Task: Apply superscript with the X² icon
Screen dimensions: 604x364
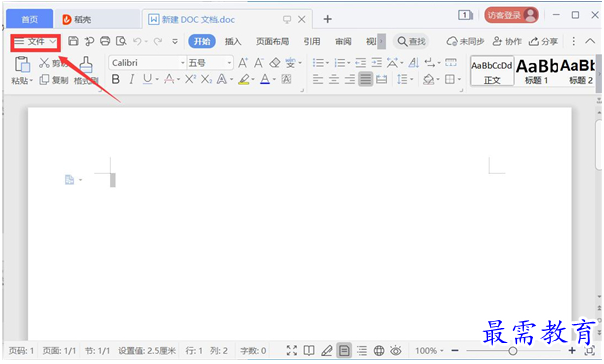Action: (190, 79)
